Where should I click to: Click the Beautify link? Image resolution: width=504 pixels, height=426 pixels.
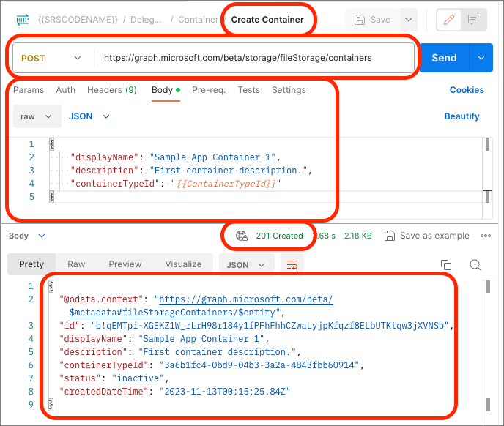pos(462,116)
